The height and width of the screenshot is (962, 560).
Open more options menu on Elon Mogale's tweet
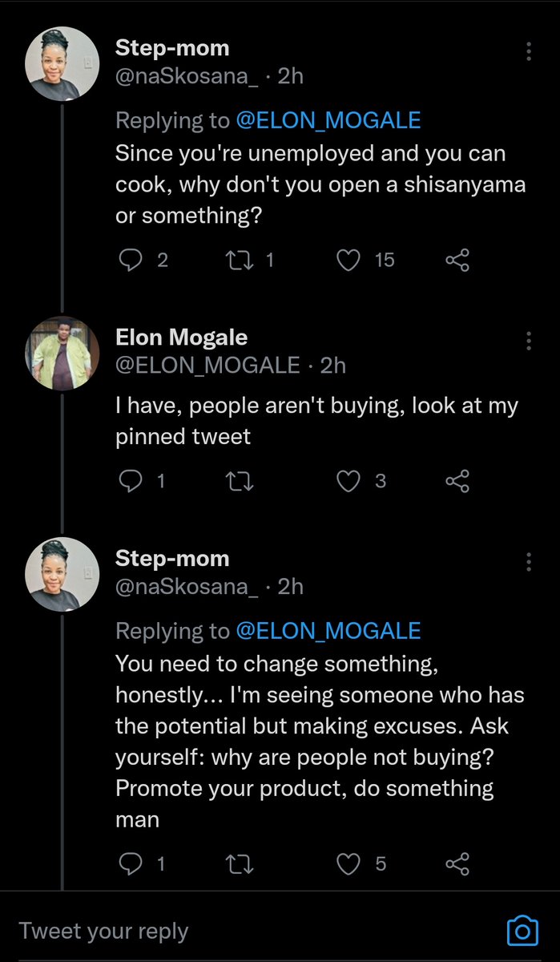[529, 341]
